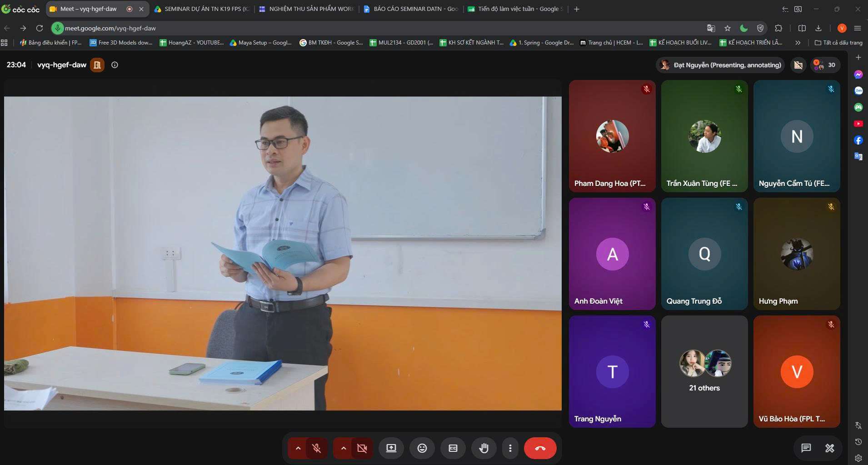
Task: Open HoangAZ - YOUTUBE bookmark
Action: coord(192,43)
